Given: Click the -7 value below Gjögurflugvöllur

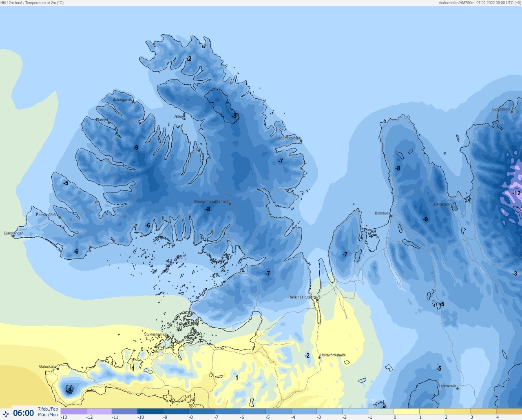Looking at the screenshot, I should click(x=281, y=161).
